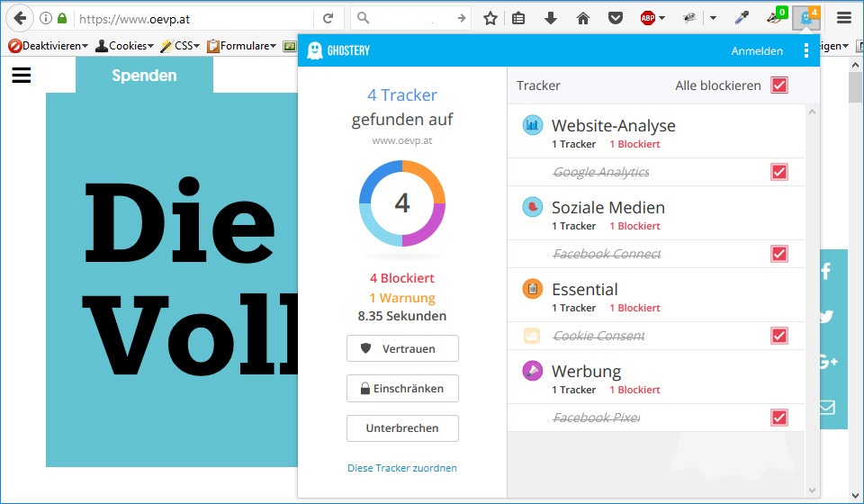Uncheck the Cookie Consent block checkbox

coord(779,336)
